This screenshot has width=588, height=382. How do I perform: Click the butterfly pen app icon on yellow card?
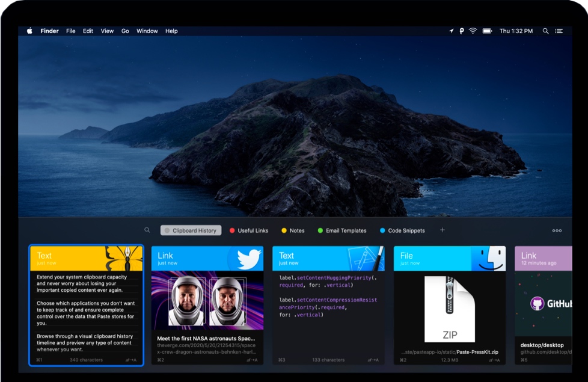(124, 258)
